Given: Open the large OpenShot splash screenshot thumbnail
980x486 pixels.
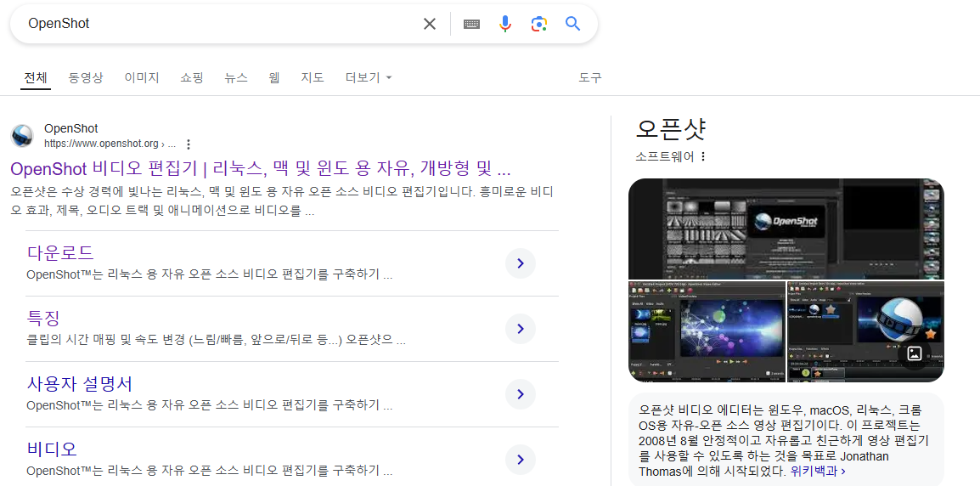Looking at the screenshot, I should point(786,229).
